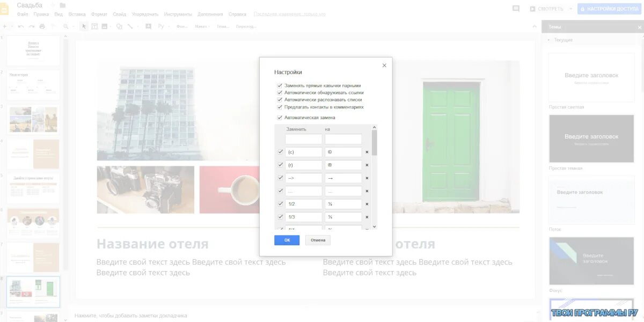Open the Справка menu
Viewport: 644px width, 322px height.
(237, 14)
